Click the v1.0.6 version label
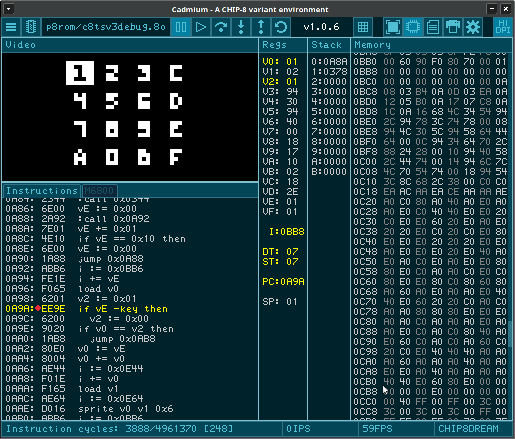The height and width of the screenshot is (439, 515). 321,27
